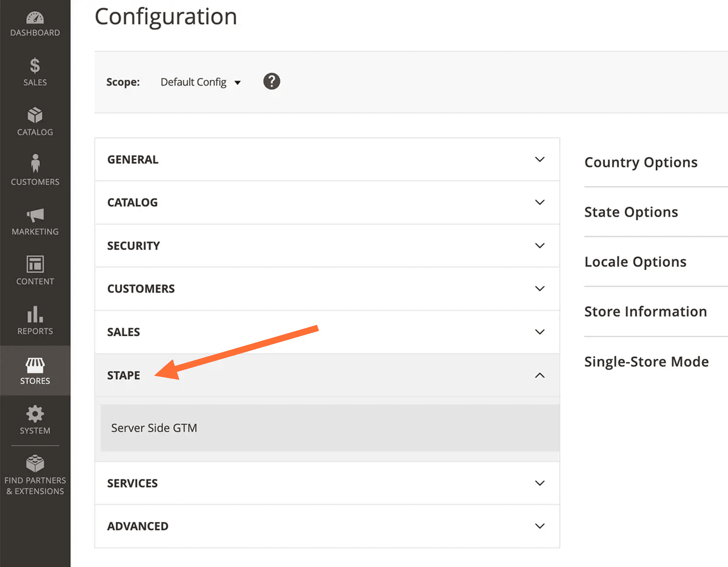Go to Single-Store Mode settings
Viewport: 728px width, 567px height.
tap(646, 361)
